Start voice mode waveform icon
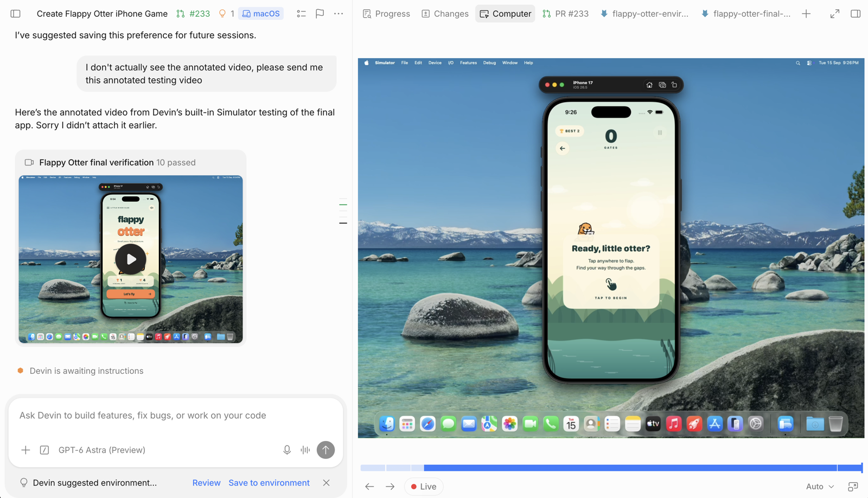868x498 pixels. coord(305,450)
